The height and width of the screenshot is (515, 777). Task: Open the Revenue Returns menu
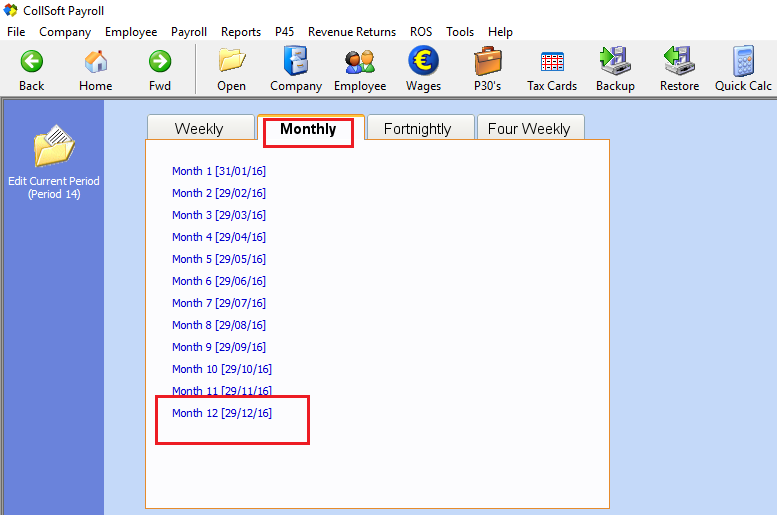point(351,32)
